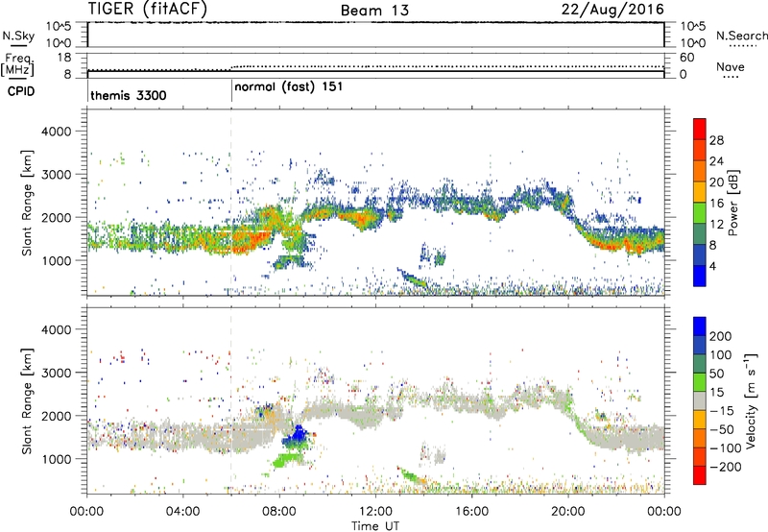Click the 'CPID' row label
The height and width of the screenshot is (532, 768).
point(21,91)
